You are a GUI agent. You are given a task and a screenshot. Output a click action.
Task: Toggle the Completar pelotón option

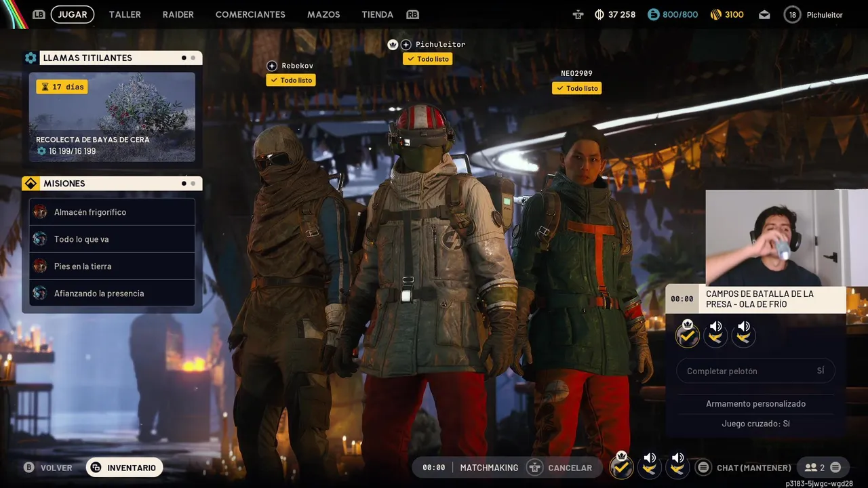(x=756, y=371)
